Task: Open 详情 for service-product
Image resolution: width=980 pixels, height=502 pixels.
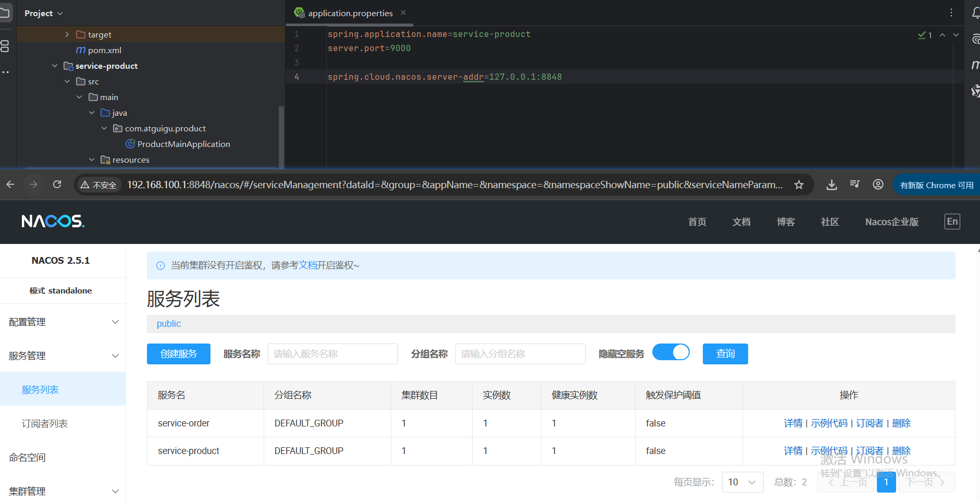Action: click(793, 451)
